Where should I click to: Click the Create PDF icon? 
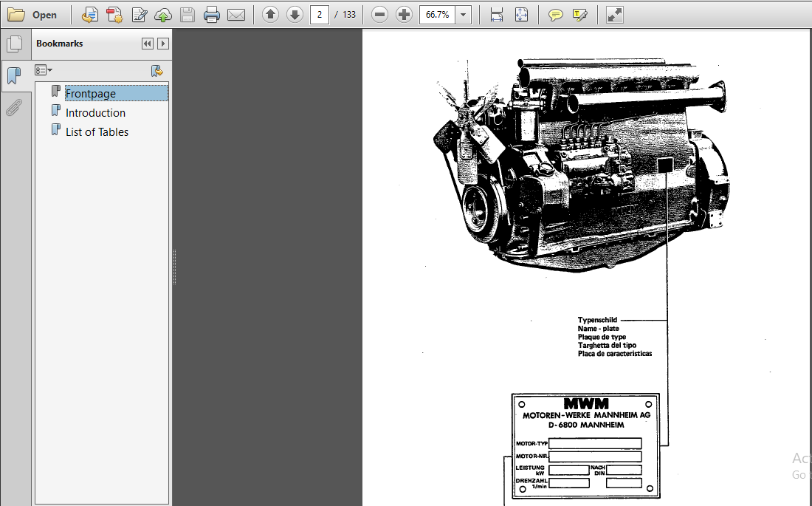click(x=114, y=15)
